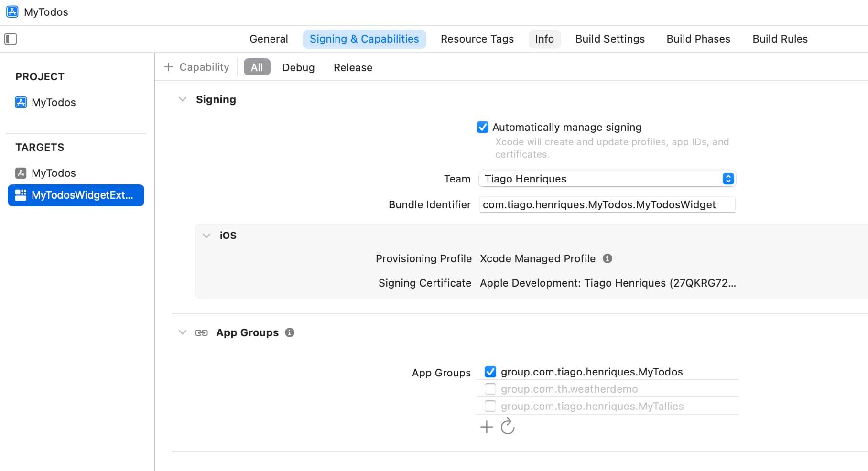Click the App Groups link capability icon

coord(202,332)
